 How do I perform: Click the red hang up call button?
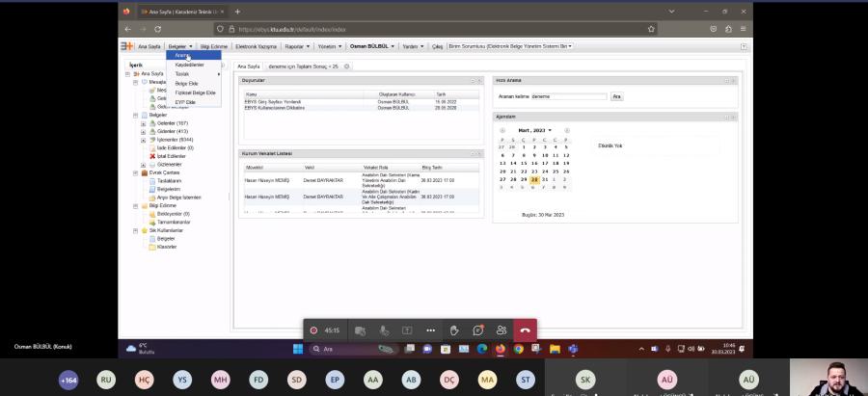525,330
